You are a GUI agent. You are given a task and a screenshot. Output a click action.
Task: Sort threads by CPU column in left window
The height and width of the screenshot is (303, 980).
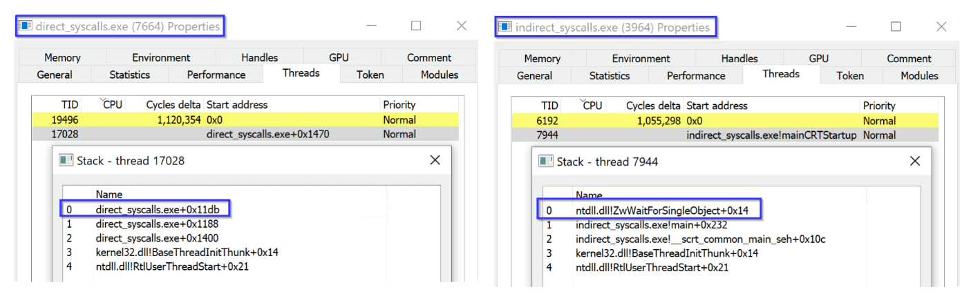[111, 105]
